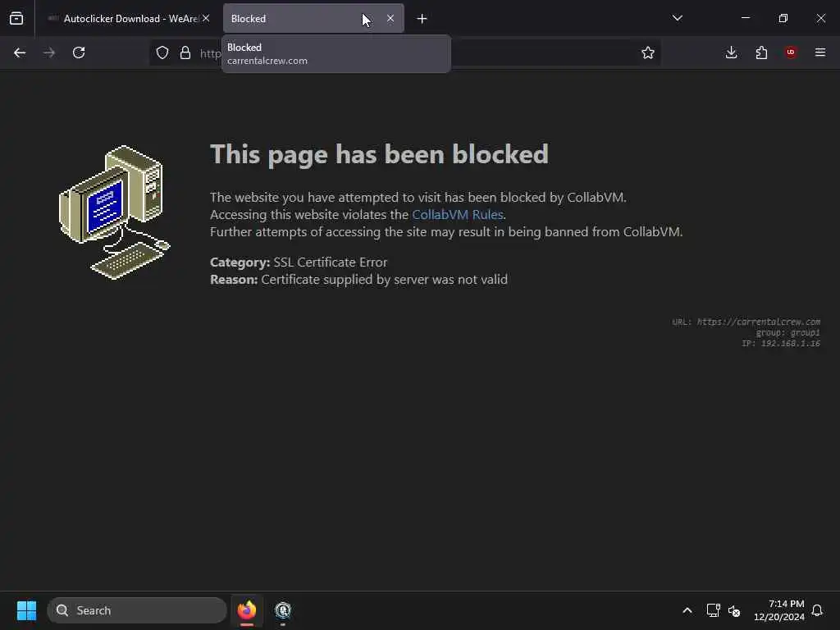Bookmark this page with the star
840x630 pixels.
tap(648, 52)
